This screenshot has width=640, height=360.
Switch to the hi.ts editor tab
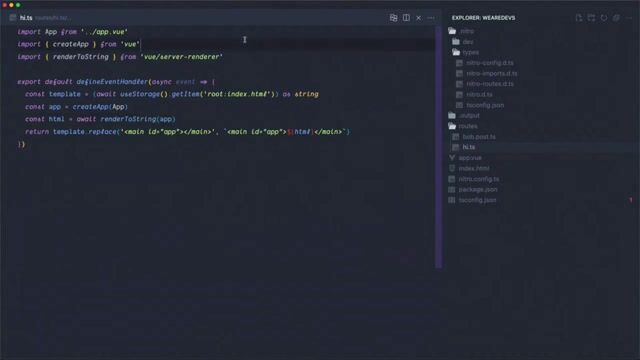click(26, 18)
